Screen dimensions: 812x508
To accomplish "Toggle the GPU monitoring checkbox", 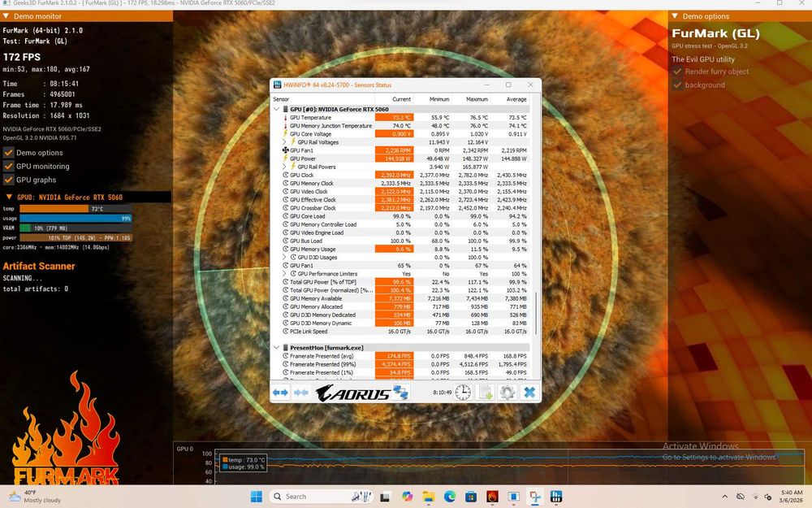I will coord(8,166).
